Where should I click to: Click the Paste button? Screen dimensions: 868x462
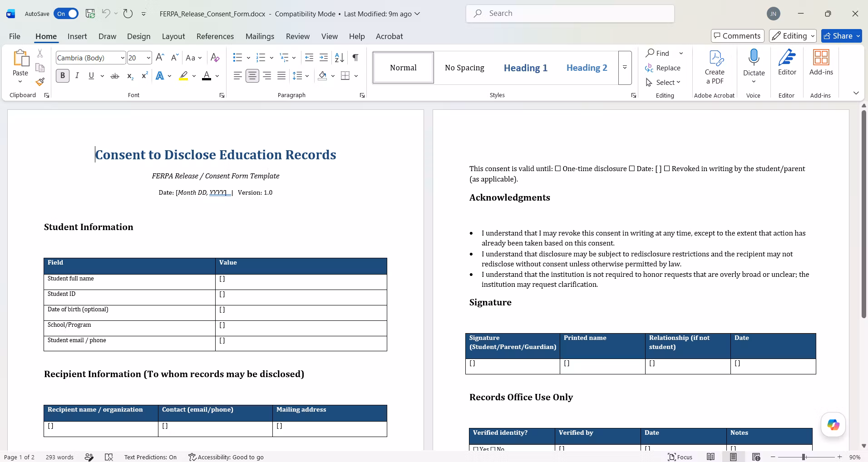pyautogui.click(x=20, y=67)
